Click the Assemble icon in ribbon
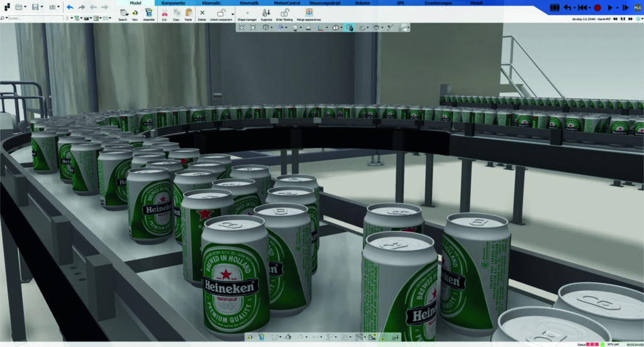This screenshot has width=644, height=347. pos(148,13)
